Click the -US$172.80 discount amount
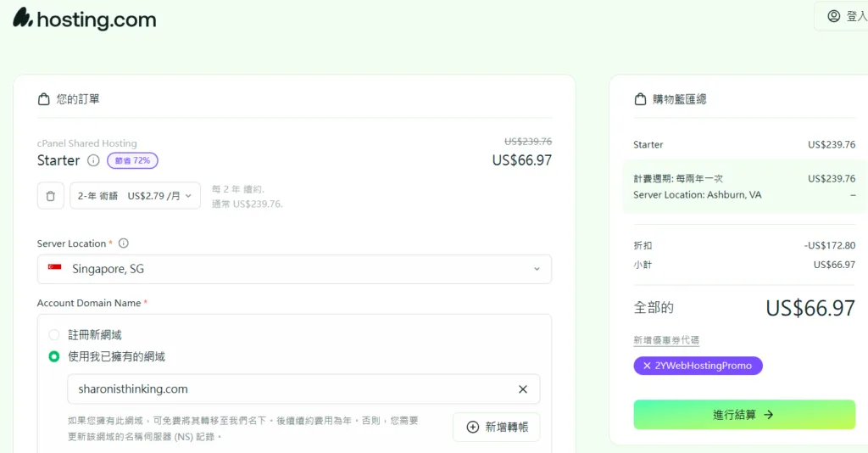Viewport: 868px width, 453px height. (x=829, y=245)
